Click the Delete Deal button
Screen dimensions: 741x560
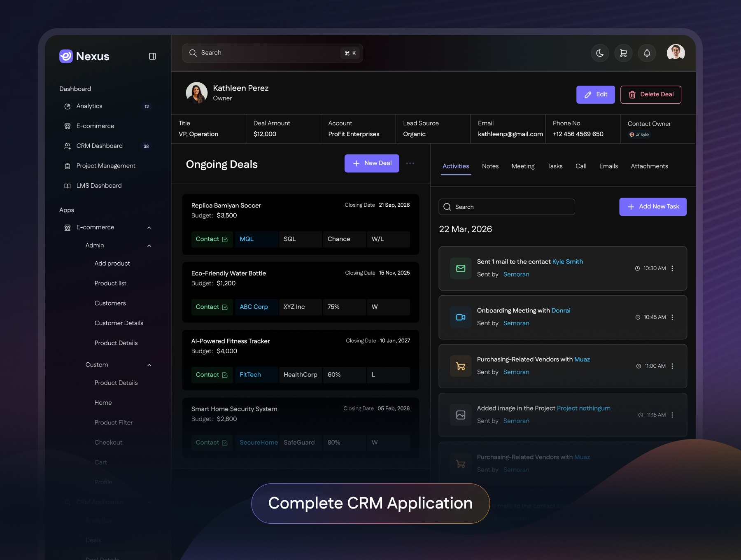coord(650,95)
